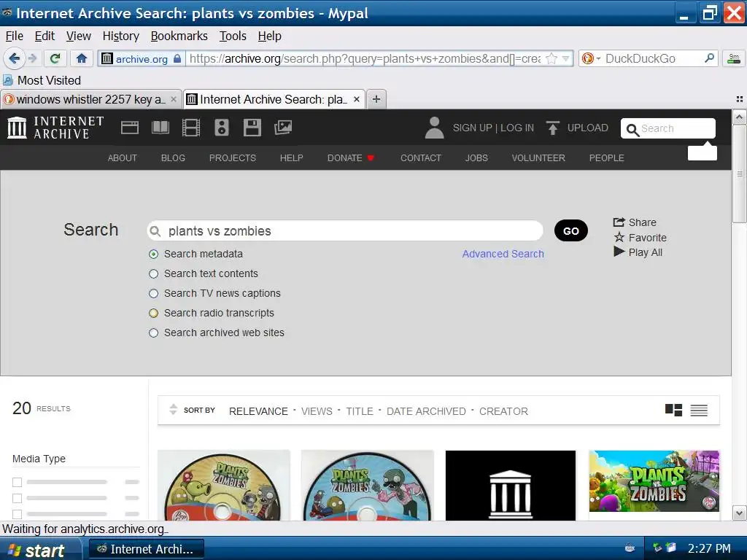This screenshot has height=560, width=747.
Task: Switch to tile view of results
Action: pos(673,410)
